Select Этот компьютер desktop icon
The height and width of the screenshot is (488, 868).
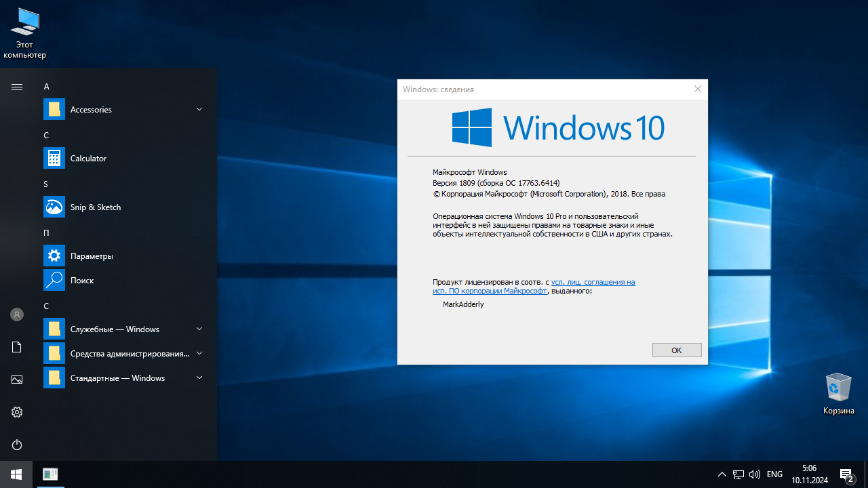coord(25,33)
